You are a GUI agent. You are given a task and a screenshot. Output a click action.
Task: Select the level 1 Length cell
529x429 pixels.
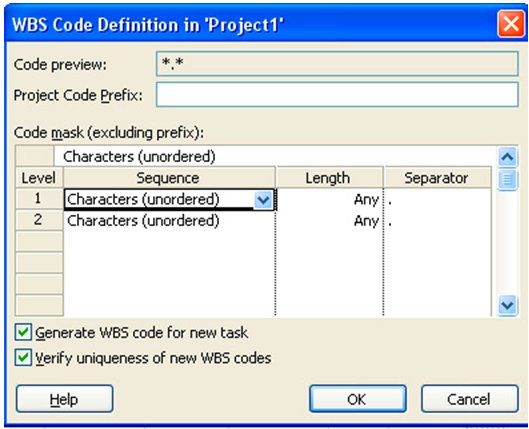tap(329, 200)
